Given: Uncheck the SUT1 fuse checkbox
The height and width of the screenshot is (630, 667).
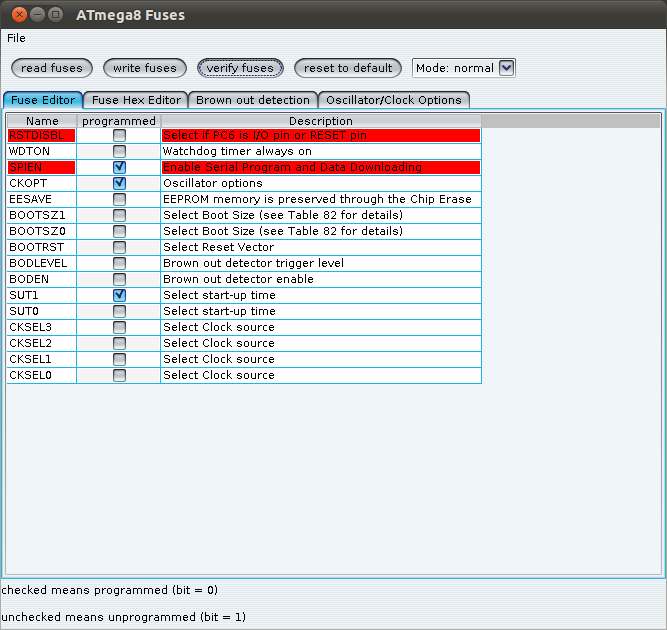Looking at the screenshot, I should pyautogui.click(x=119, y=295).
